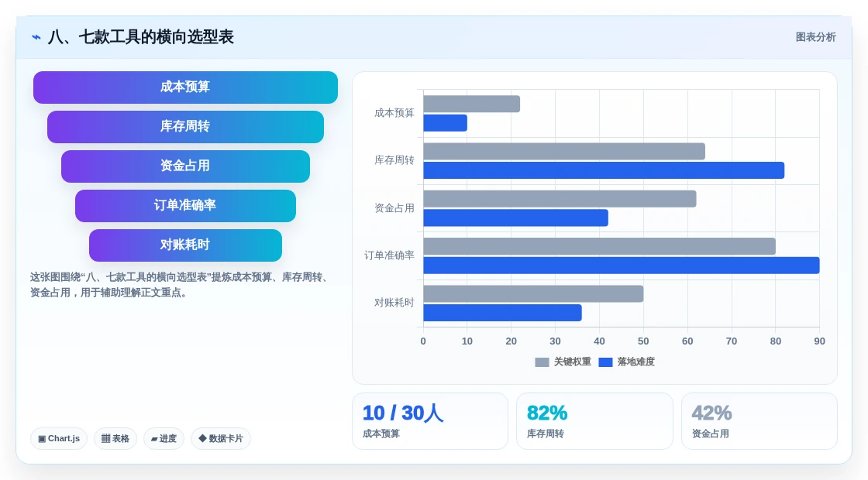The height and width of the screenshot is (480, 868).
Task: Click the blue 订单准确率 chart bar
Action: point(621,266)
